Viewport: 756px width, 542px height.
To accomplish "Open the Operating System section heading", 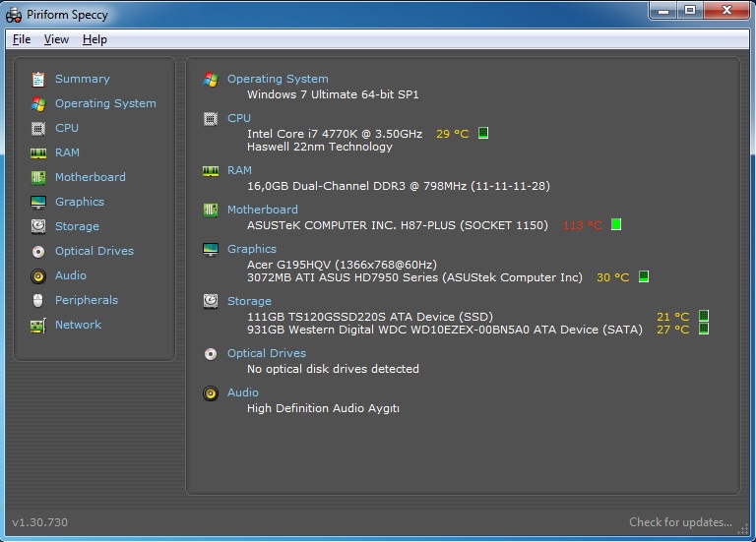I will pos(278,79).
